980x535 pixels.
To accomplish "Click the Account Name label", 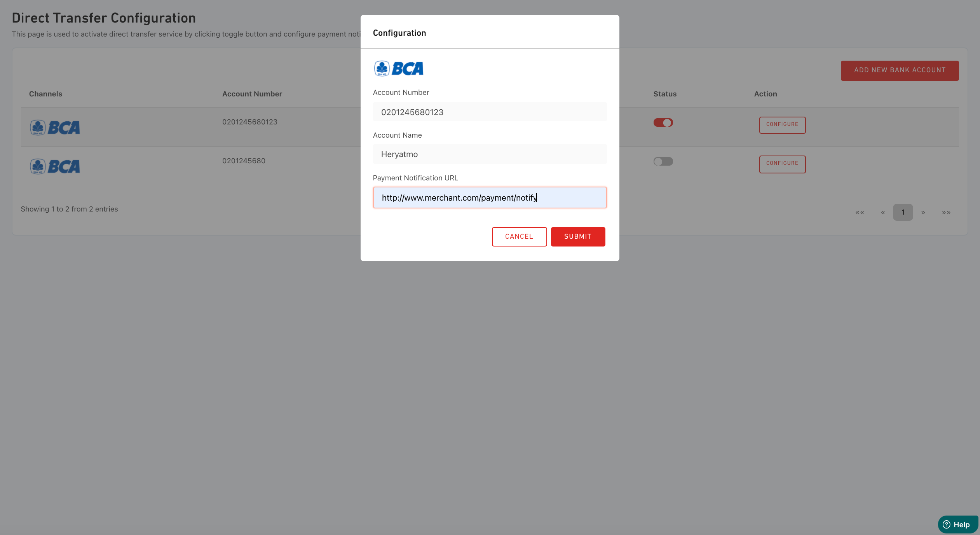I will coord(397,135).
